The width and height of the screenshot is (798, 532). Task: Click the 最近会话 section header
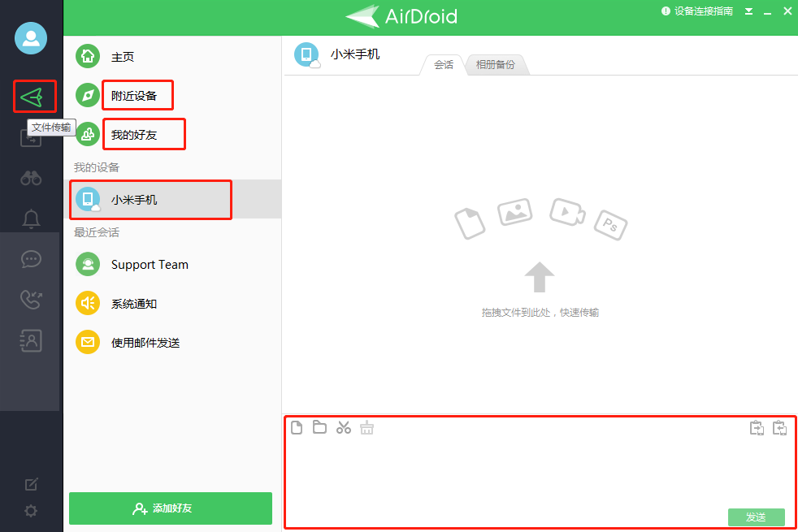point(97,232)
